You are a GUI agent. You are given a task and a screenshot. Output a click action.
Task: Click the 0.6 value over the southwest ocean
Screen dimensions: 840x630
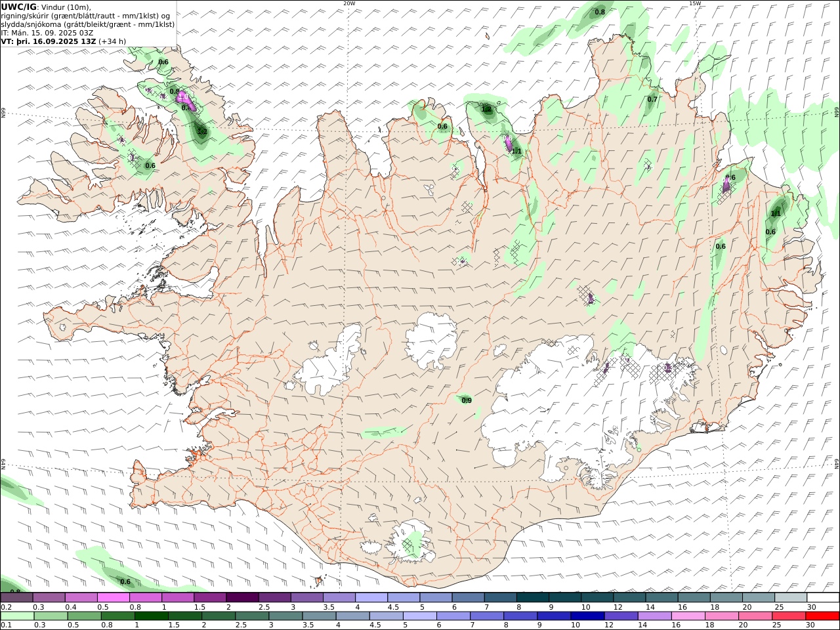click(125, 581)
